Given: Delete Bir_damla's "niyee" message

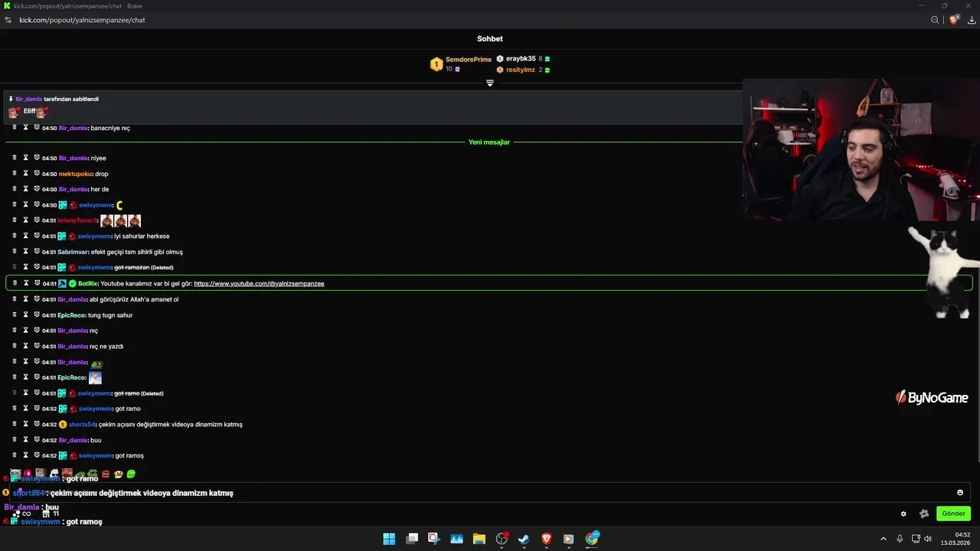Looking at the screenshot, I should [x=14, y=158].
